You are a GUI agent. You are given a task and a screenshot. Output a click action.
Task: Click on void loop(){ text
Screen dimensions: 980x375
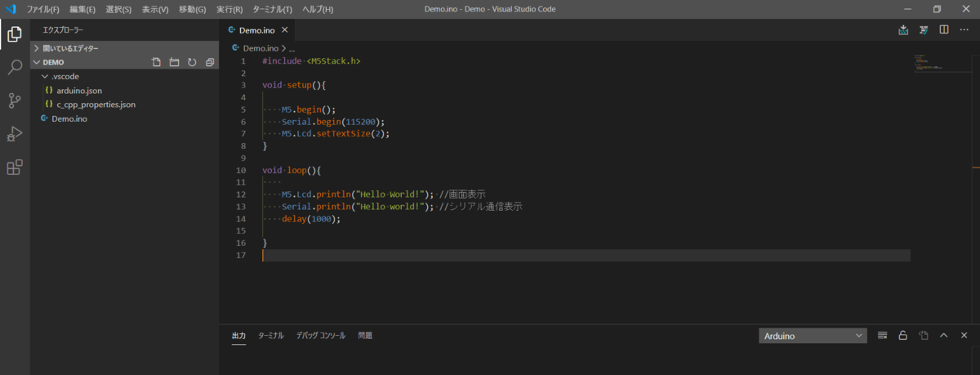(x=292, y=171)
